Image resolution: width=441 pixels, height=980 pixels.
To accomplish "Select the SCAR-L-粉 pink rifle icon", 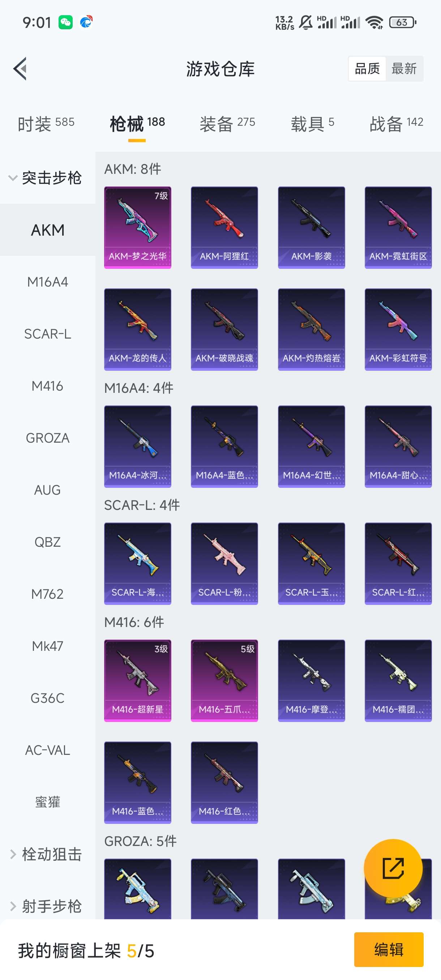I will 224,563.
